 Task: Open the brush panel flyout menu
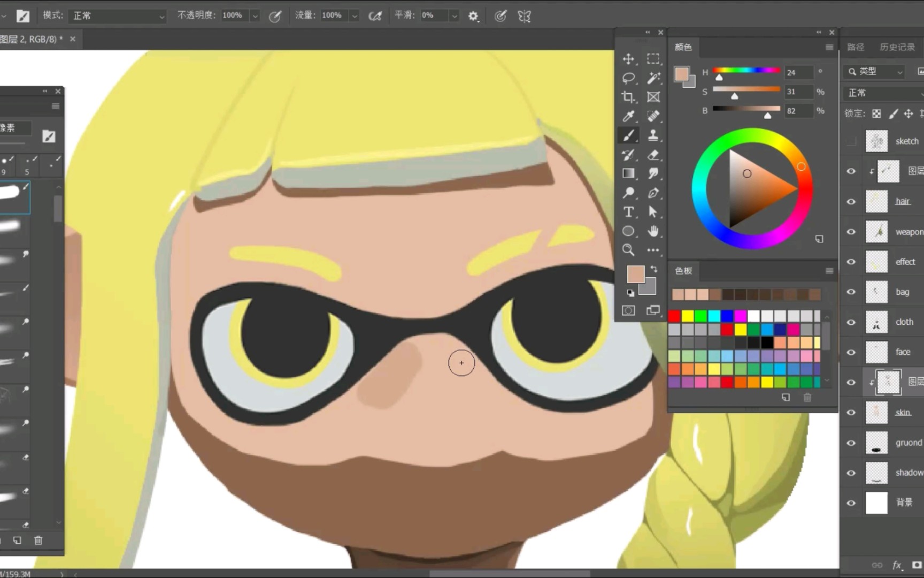55,106
